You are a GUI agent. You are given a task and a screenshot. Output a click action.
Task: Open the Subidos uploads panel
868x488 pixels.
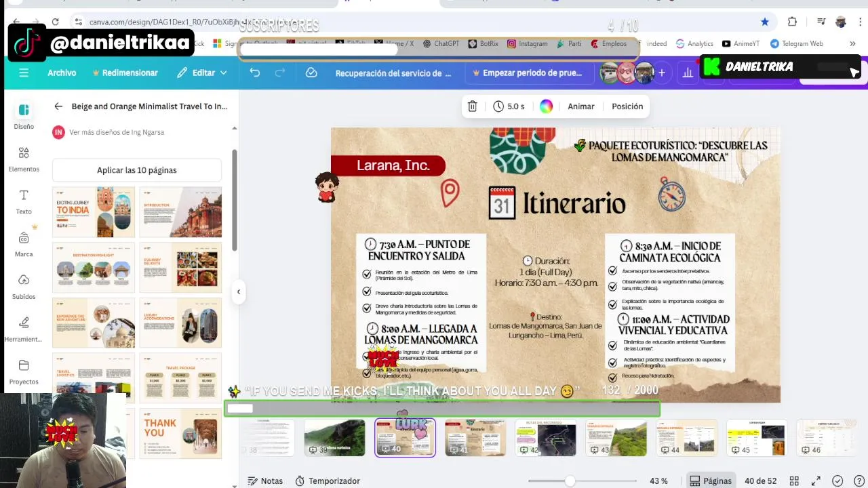pos(24,287)
